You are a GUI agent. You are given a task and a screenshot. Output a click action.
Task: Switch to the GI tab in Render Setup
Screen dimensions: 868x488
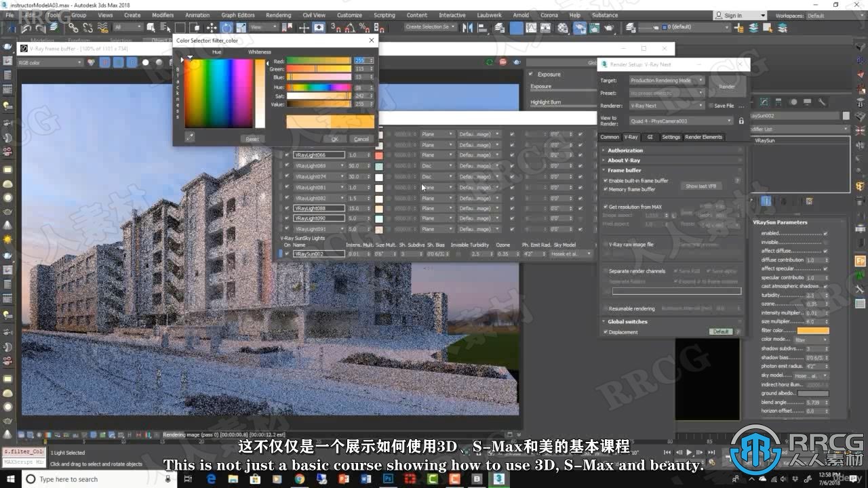[x=650, y=137]
